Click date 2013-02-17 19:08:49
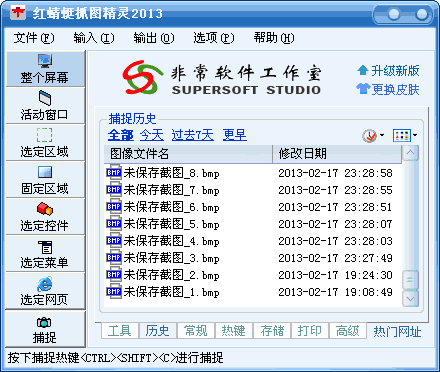440x372 pixels. [x=335, y=292]
